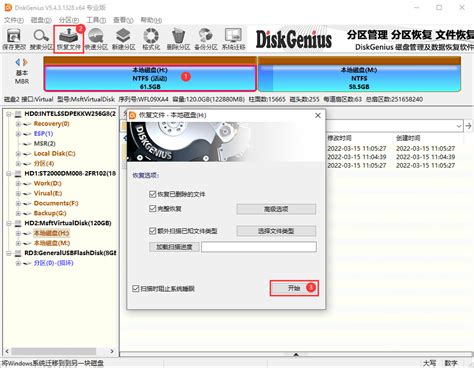Click the HD2 MsftVirtualDisk disk icon
The height and width of the screenshot is (368, 474).
point(18,223)
